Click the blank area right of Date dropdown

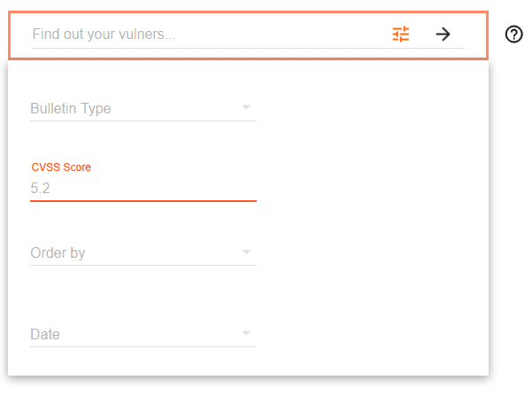tap(372, 334)
